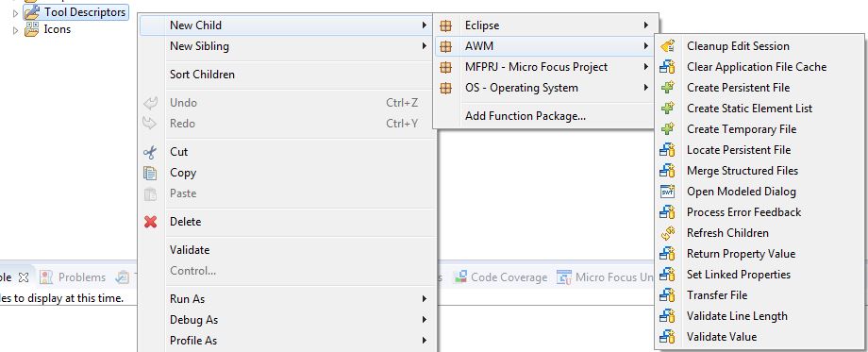This screenshot has height=352, width=868.
Task: Click the AWM function package icon
Action: [445, 46]
